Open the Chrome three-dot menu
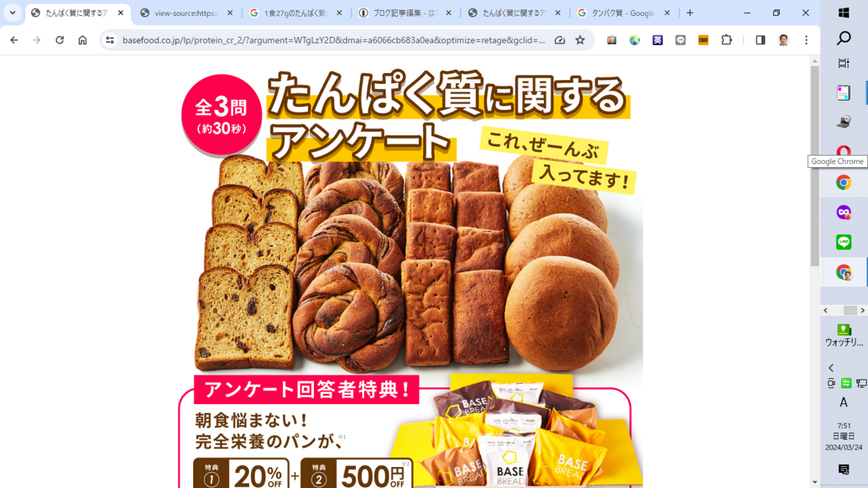This screenshot has width=868, height=488. pyautogui.click(x=806, y=40)
